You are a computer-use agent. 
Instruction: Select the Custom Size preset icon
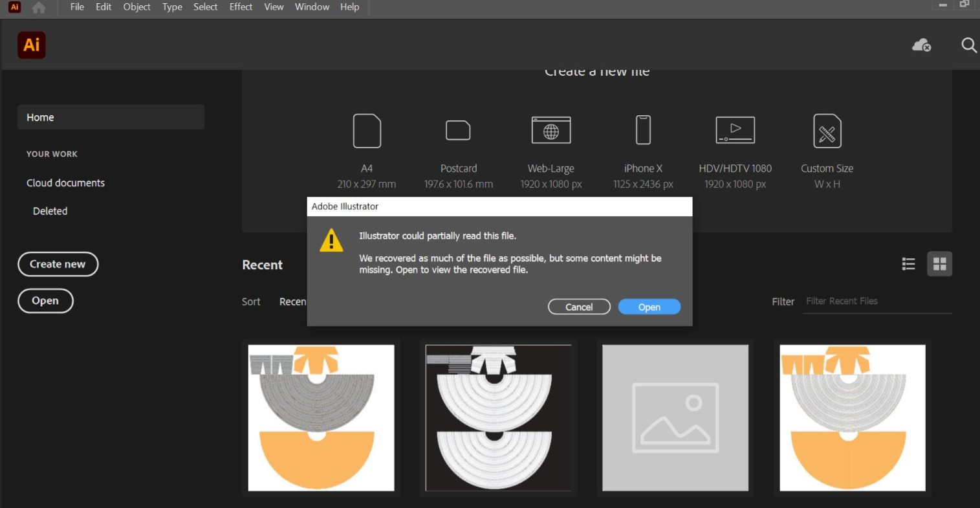827,131
